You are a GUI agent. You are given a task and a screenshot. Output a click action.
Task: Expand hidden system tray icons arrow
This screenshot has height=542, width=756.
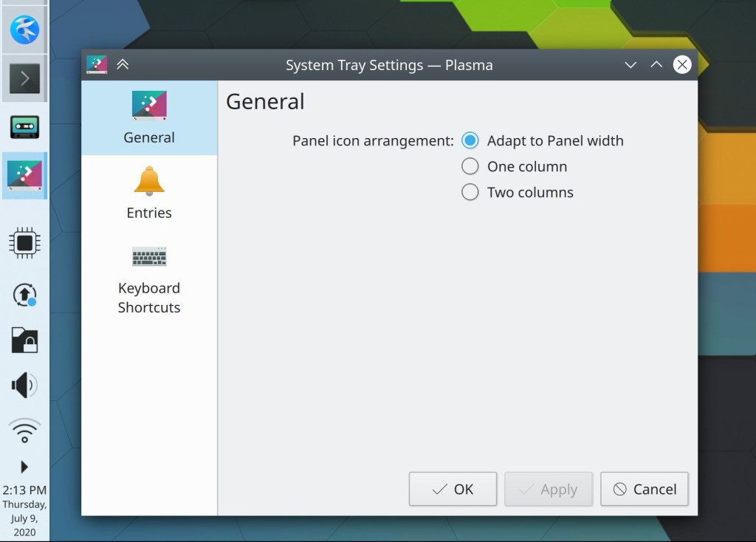[24, 467]
